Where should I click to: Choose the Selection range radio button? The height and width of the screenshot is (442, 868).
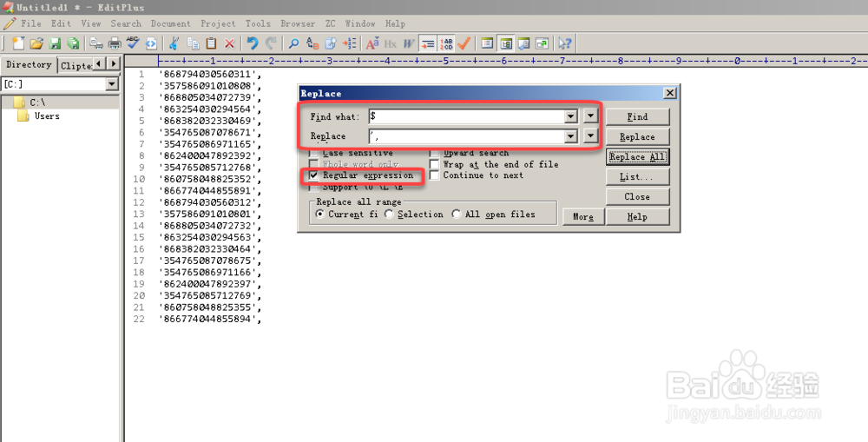coord(389,214)
